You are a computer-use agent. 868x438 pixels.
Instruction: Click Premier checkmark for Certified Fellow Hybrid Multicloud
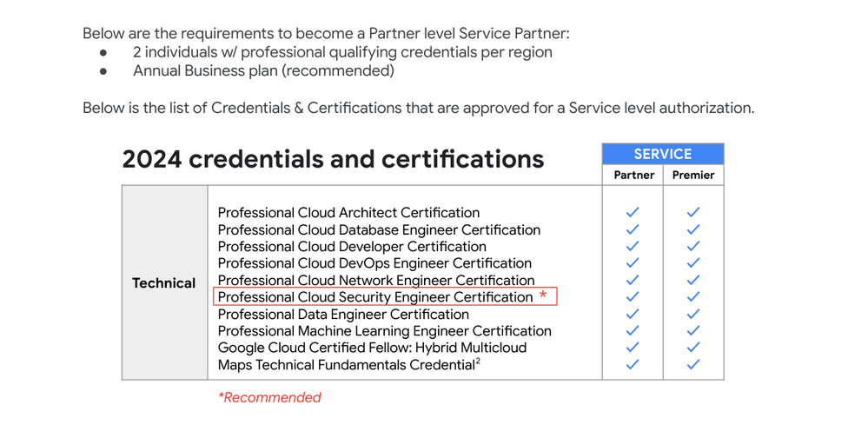(x=693, y=348)
